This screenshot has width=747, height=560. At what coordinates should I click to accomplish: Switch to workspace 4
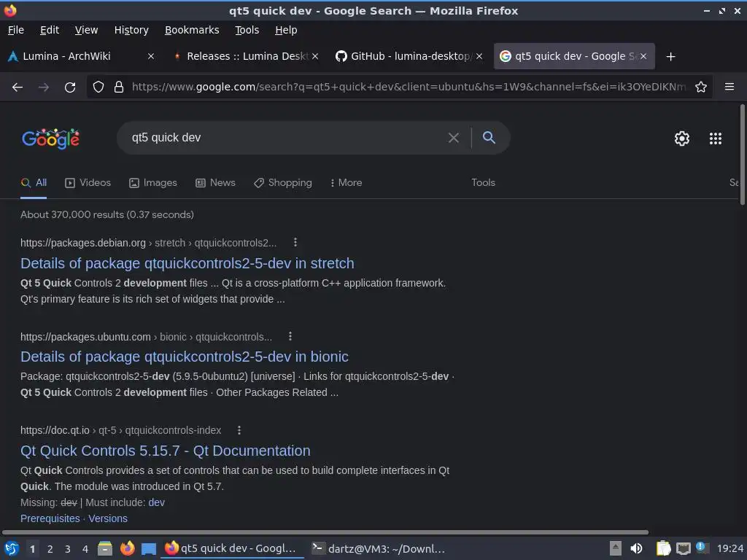85,549
